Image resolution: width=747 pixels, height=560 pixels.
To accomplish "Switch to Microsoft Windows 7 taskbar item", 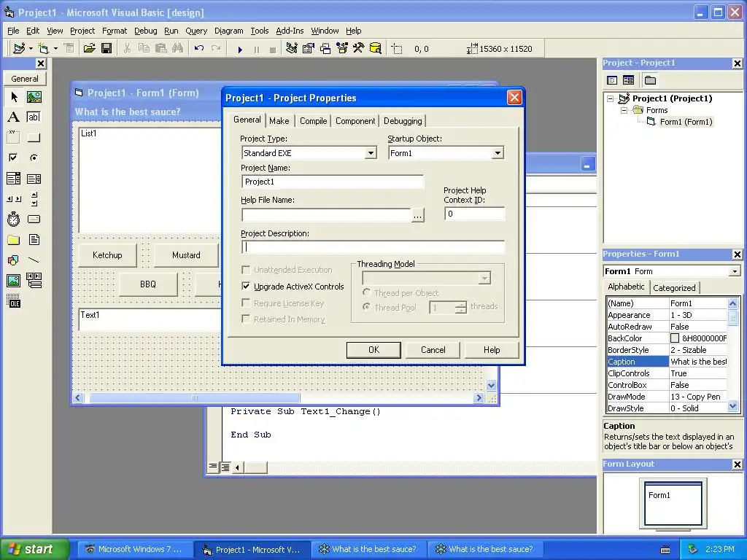I will 135,550.
